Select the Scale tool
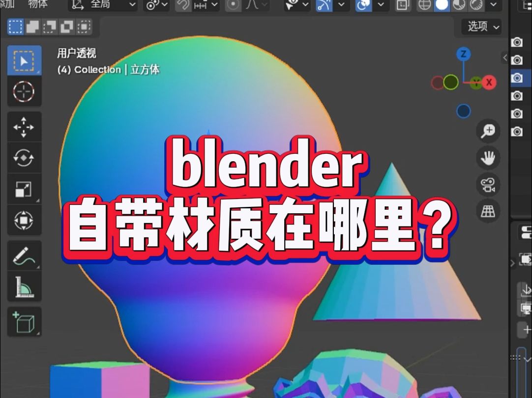The image size is (532, 398). pos(25,190)
